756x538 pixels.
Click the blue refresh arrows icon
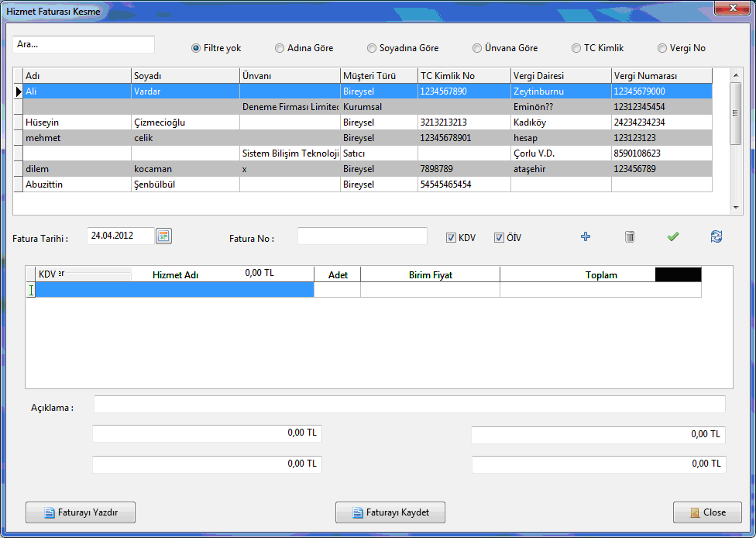pyautogui.click(x=716, y=236)
